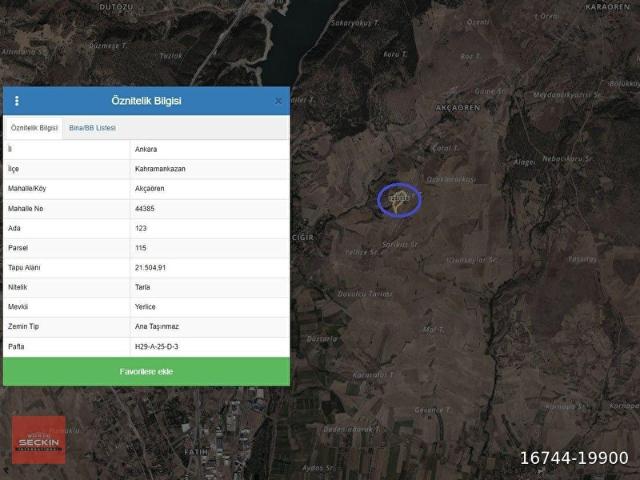Select the Nitelik value Tarla

coord(142,287)
